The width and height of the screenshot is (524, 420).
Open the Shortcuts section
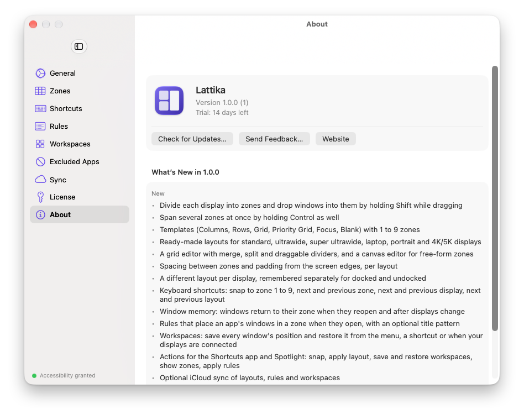(80, 108)
